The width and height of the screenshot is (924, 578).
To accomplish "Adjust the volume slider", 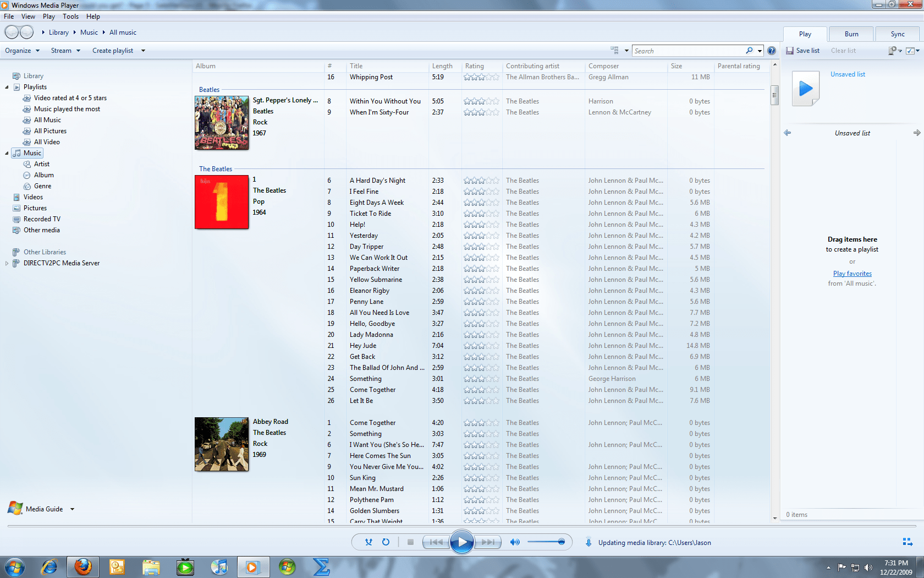I will coord(546,542).
